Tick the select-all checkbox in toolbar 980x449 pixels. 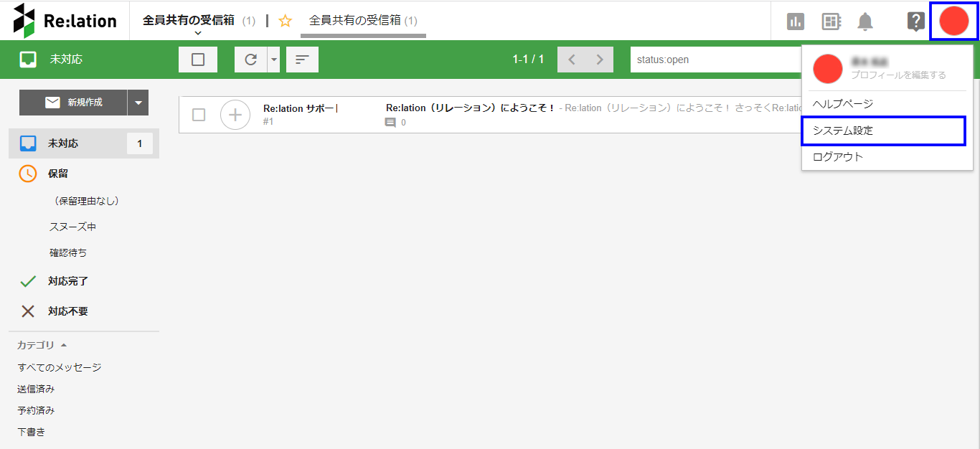tap(198, 60)
